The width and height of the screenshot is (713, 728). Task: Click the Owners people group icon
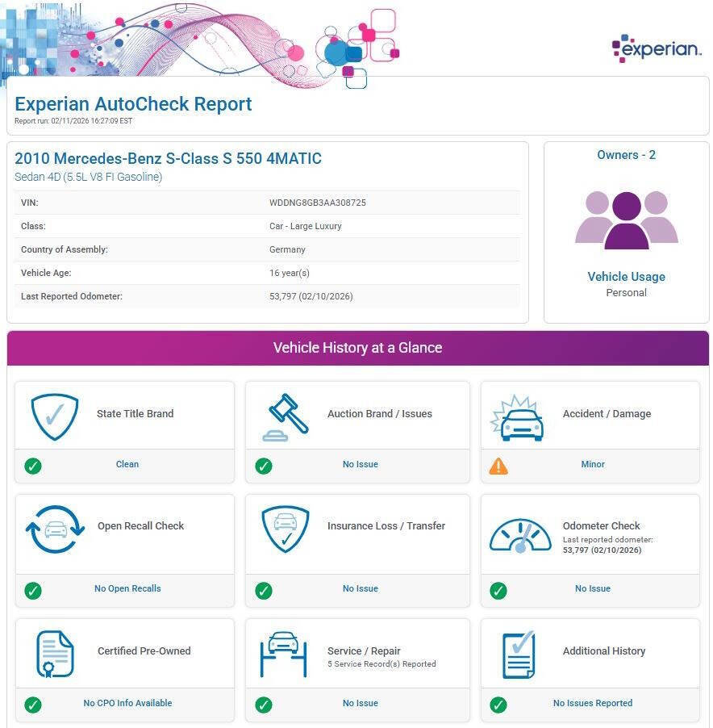pyautogui.click(x=626, y=220)
